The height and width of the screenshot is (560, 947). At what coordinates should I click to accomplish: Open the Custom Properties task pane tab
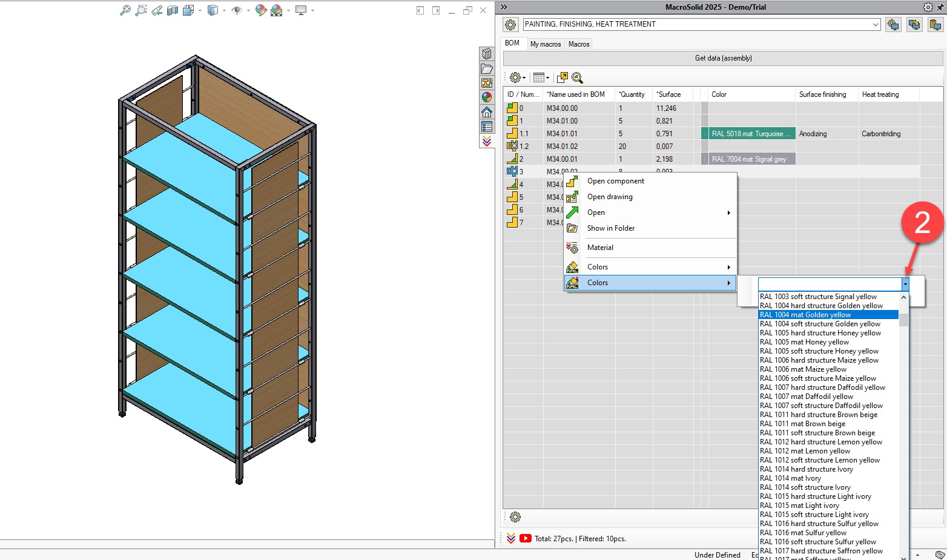[487, 127]
